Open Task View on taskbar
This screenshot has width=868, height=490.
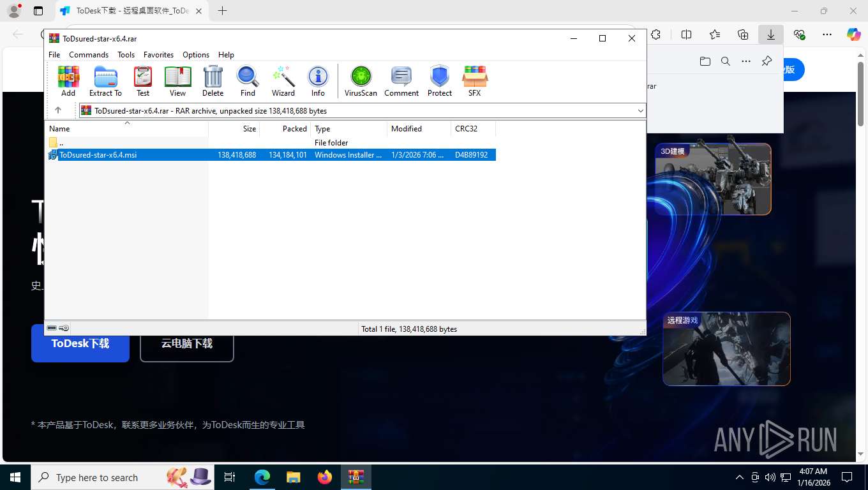pos(230,477)
